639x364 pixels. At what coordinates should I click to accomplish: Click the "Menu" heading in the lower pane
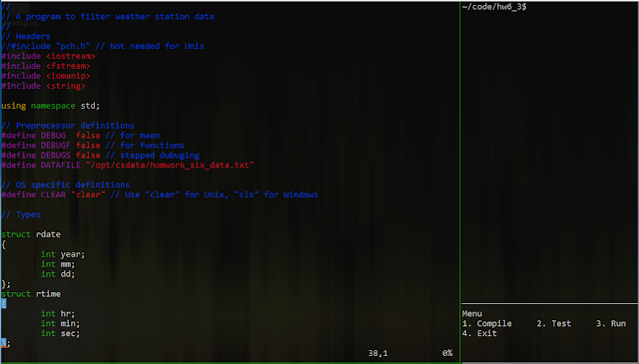point(472,314)
